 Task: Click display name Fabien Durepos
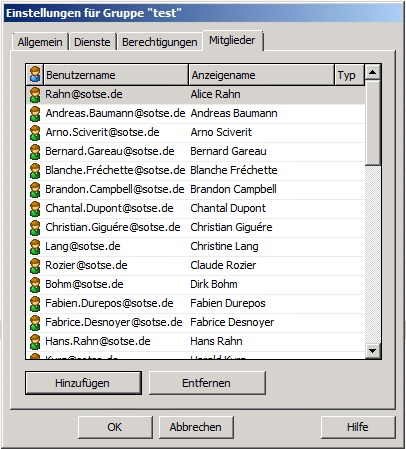coord(228,303)
